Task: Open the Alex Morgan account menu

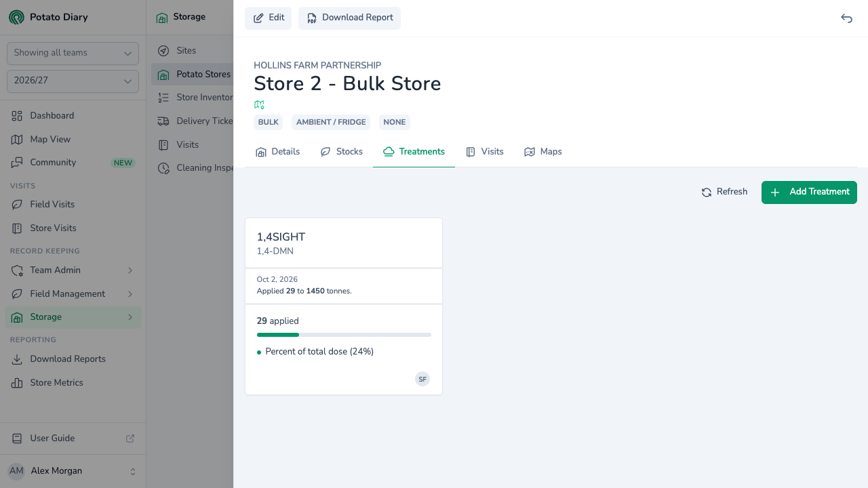Action: tap(73, 471)
